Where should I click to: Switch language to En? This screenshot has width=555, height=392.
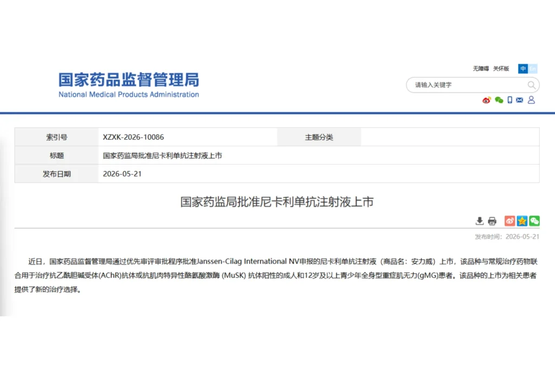pos(533,69)
